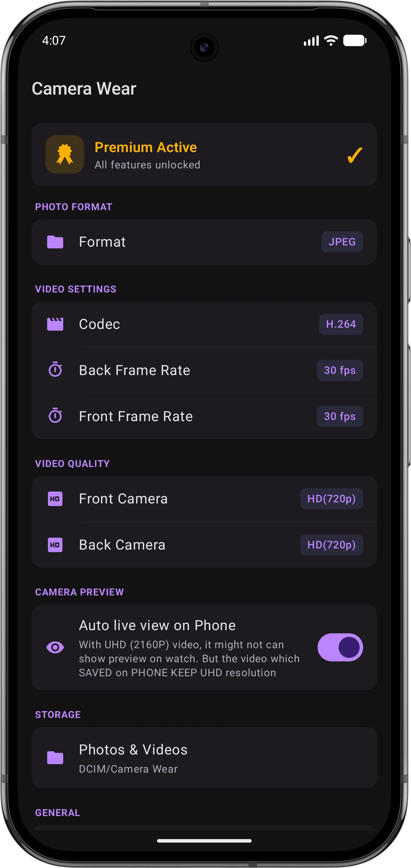Viewport: 411px width, 868px height.
Task: Open the H.264 codec selector
Action: click(x=341, y=324)
